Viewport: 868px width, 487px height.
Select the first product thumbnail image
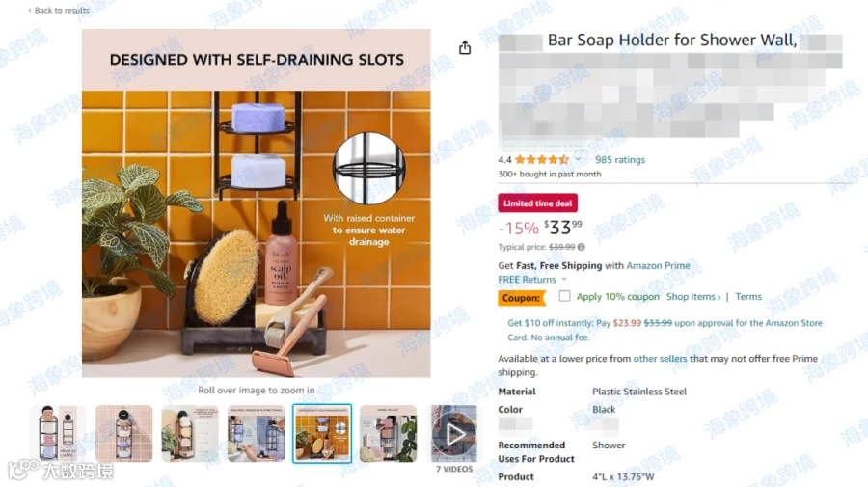tap(58, 434)
